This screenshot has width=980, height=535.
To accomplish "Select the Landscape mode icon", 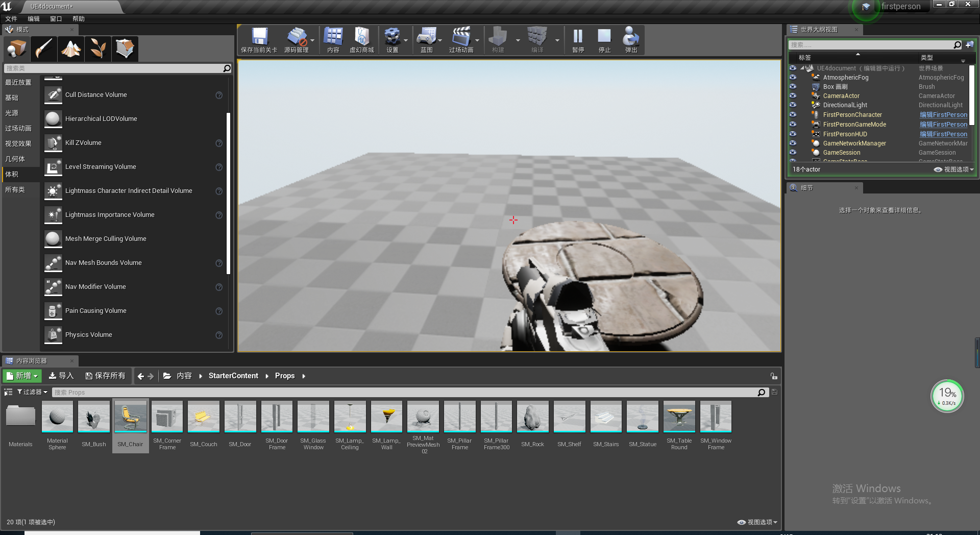I will pos(71,49).
